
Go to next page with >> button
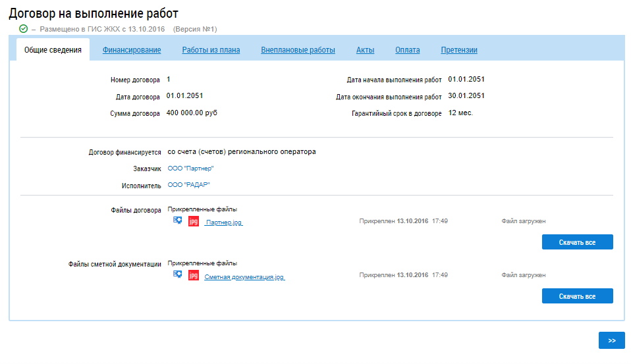coord(611,340)
